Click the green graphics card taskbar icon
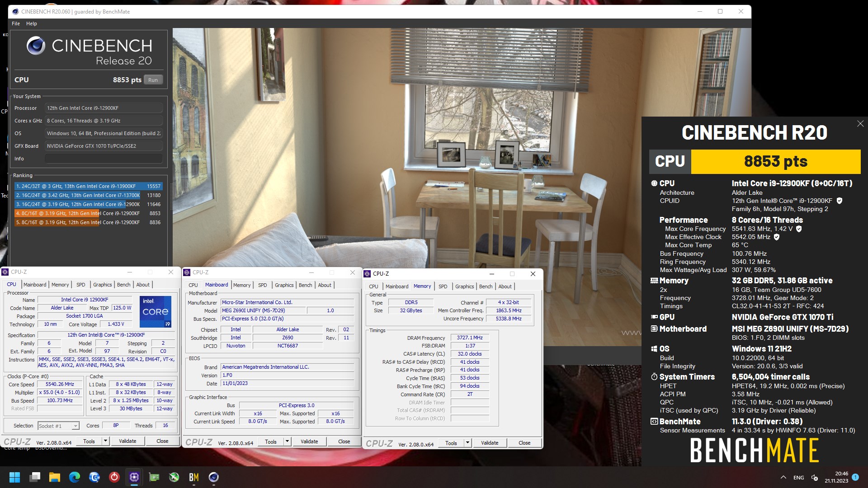The width and height of the screenshot is (868, 488). tap(154, 477)
